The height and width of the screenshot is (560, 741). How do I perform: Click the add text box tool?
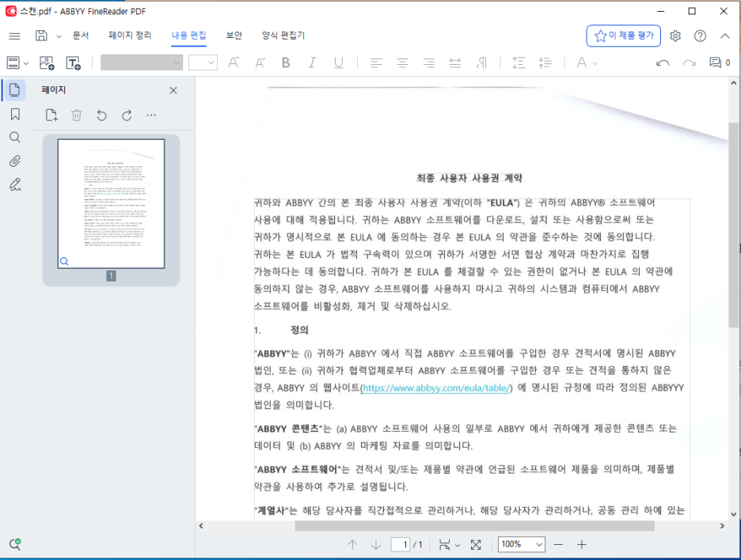[74, 62]
